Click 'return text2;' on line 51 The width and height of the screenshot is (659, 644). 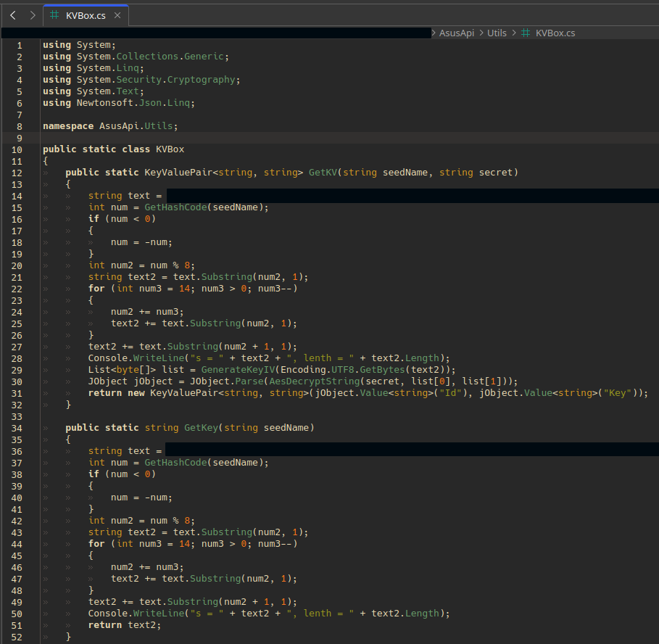point(125,625)
